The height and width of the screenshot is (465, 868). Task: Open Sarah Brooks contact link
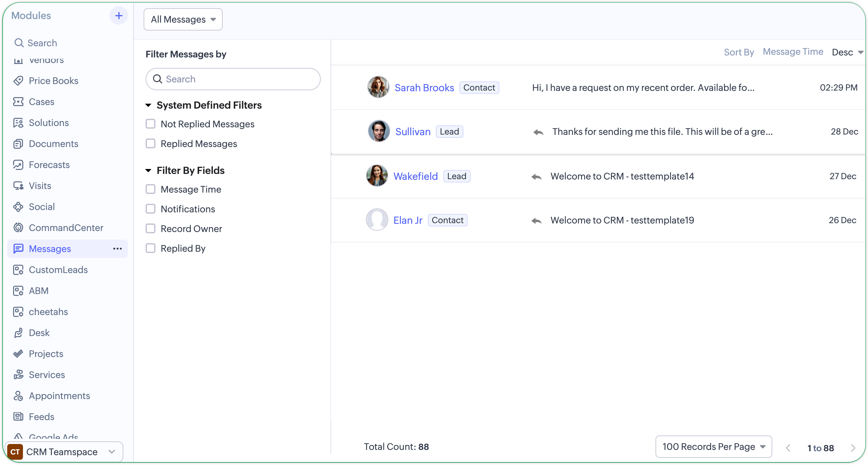pyautogui.click(x=424, y=88)
